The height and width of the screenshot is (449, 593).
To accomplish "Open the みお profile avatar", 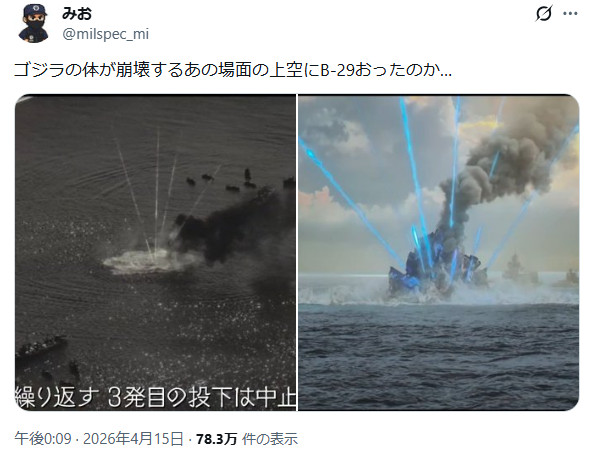I will [34, 23].
